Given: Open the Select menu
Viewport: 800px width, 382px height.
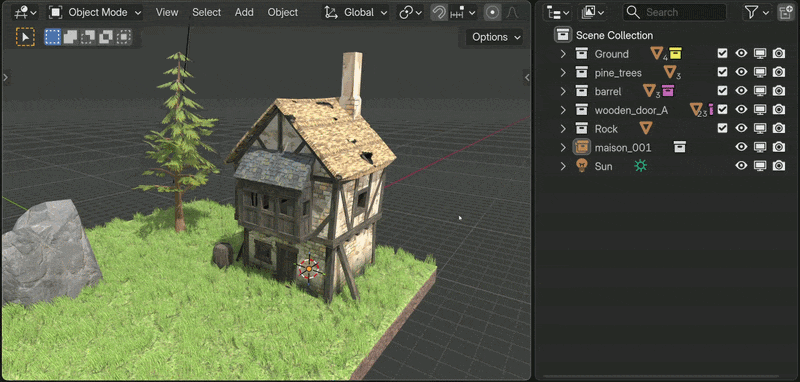Looking at the screenshot, I should tap(207, 12).
